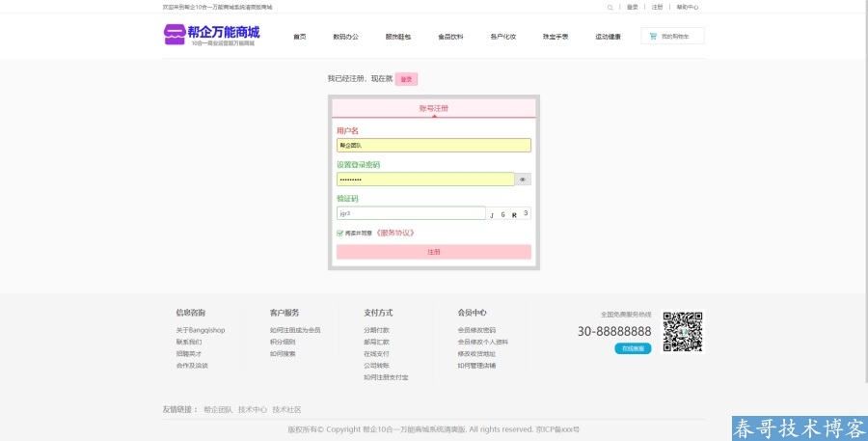Screen dimensions: 868x441
Task: Open 积分细则 footer link
Action: pyautogui.click(x=283, y=342)
